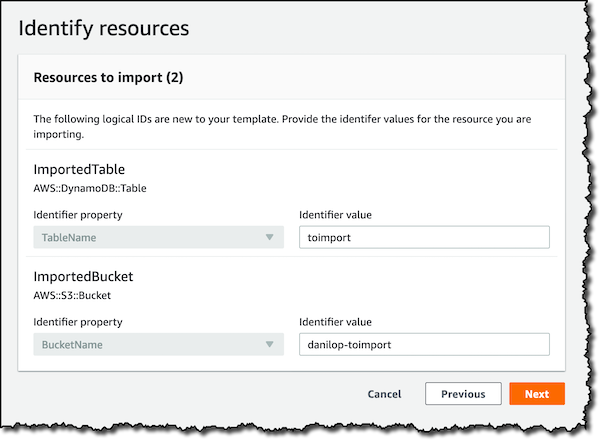Click the arrow icon in BucketName dropdown
Viewport: 600px width, 440px height.
[x=269, y=344]
